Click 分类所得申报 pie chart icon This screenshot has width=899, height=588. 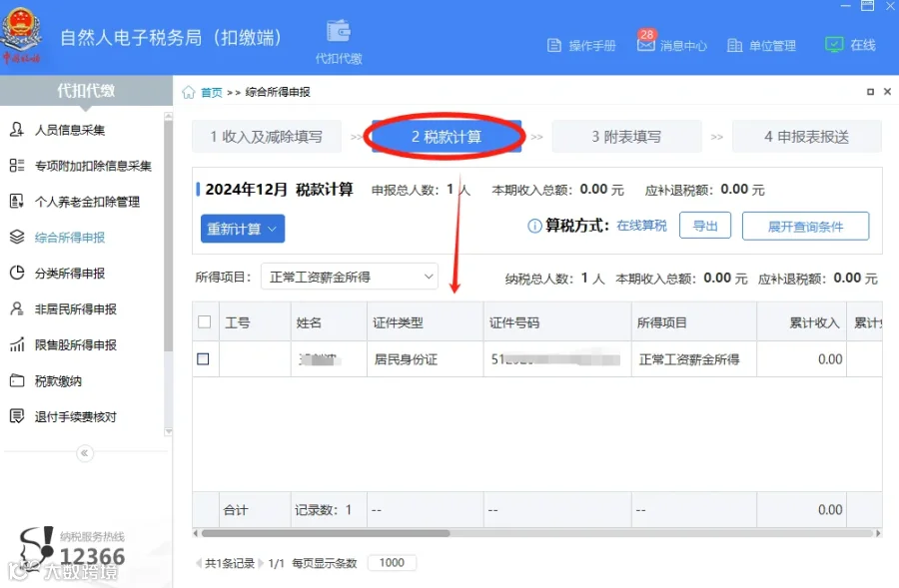pyautogui.click(x=17, y=273)
